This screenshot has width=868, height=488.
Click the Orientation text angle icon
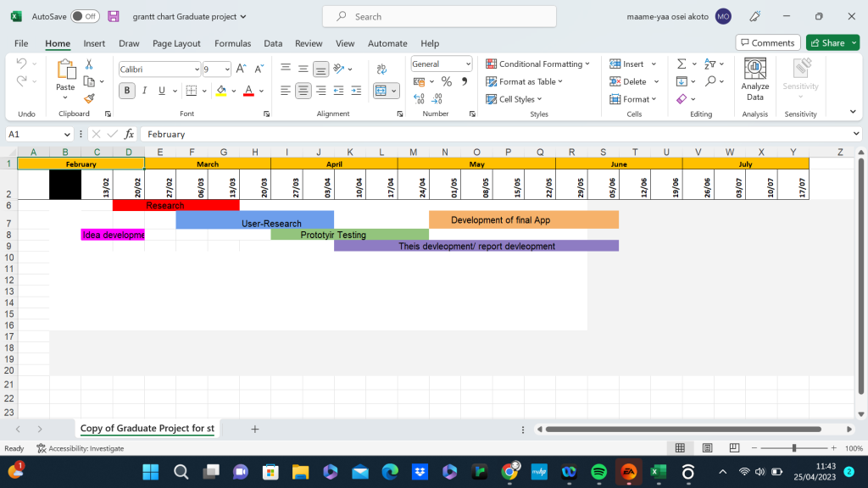pyautogui.click(x=339, y=69)
